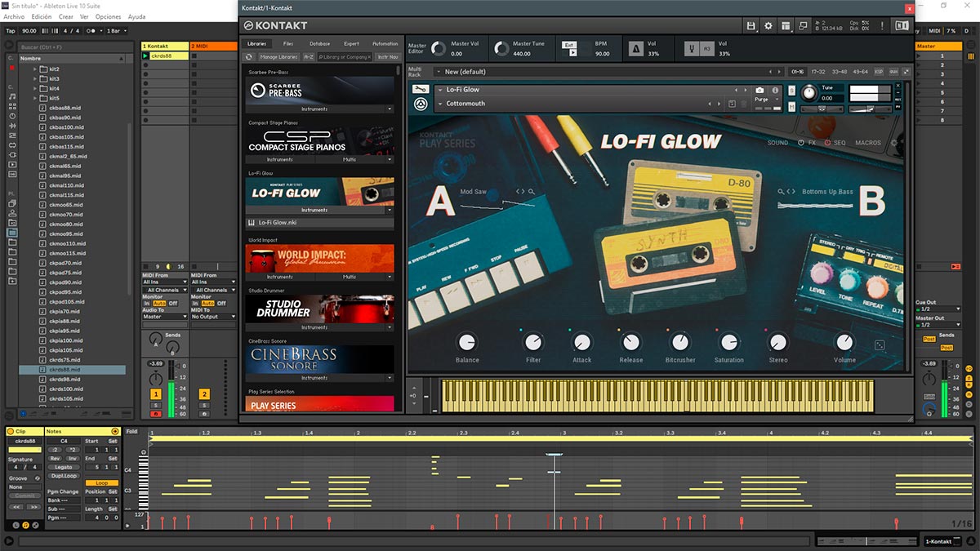Open Kontakt options gear icon
The height and width of the screenshot is (551, 980).
(768, 25)
